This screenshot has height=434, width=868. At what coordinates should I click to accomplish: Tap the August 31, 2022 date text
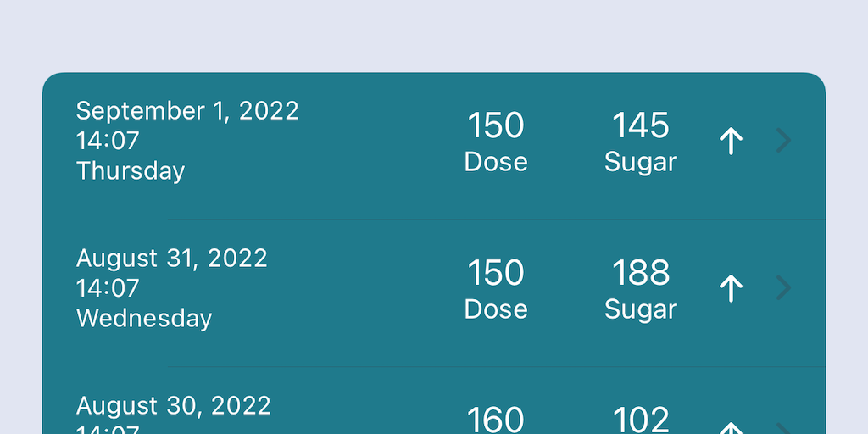[172, 259]
